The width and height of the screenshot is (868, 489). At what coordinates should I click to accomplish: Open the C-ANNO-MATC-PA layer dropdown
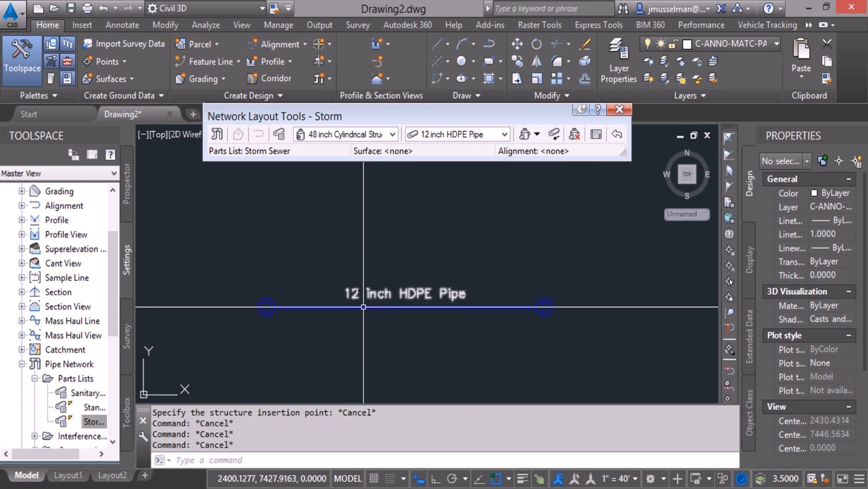point(776,44)
